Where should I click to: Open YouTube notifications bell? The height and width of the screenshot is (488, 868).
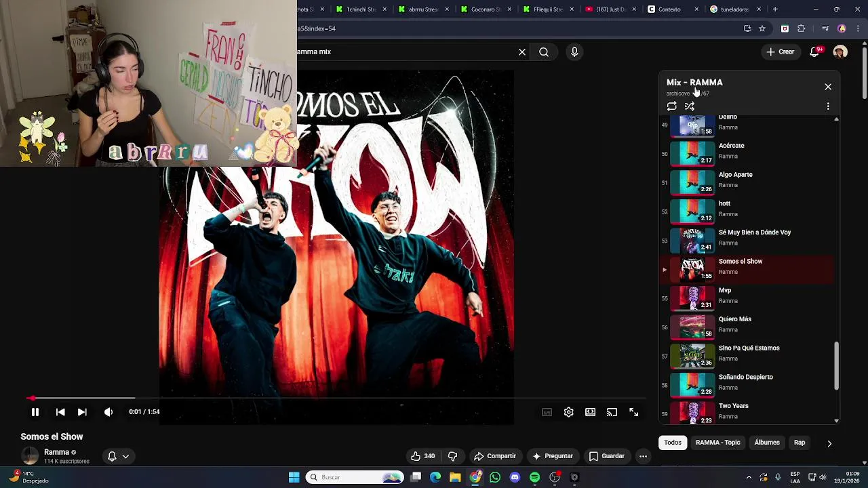(x=816, y=52)
